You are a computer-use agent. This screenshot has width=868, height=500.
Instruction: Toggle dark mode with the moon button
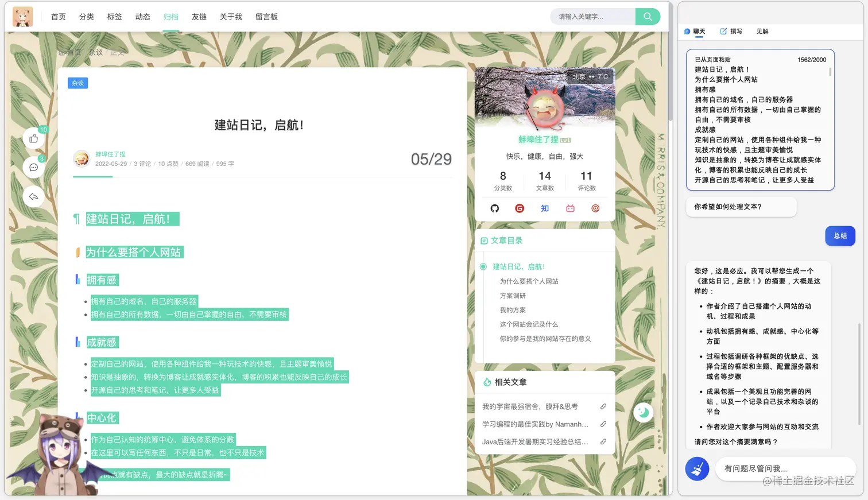point(642,412)
